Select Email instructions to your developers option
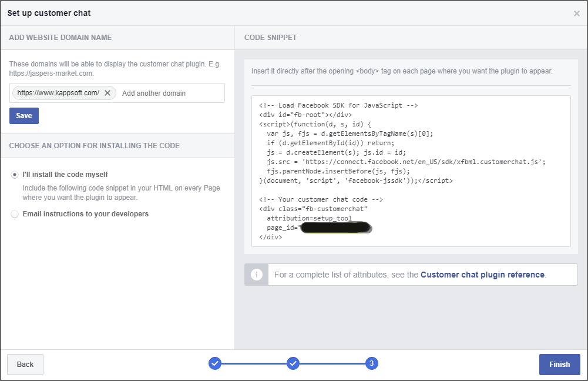Viewport: 588px width, 381px height. 15,214
